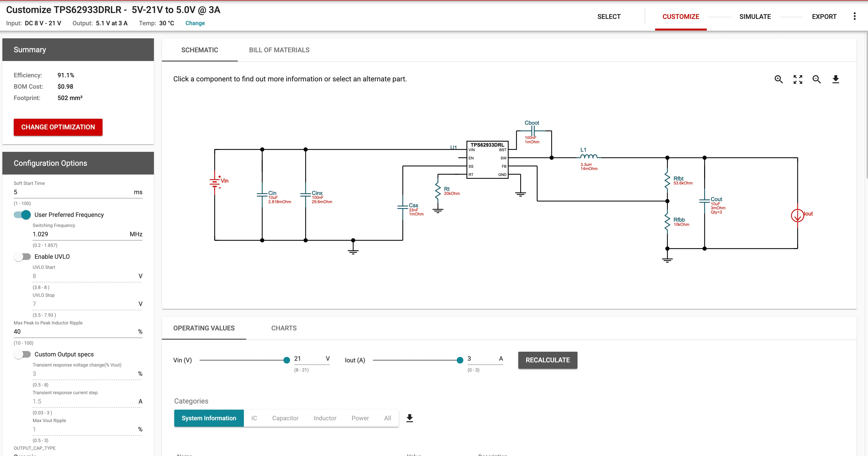This screenshot has width=868, height=456.
Task: Select the Rfbb feedback resistor
Action: point(667,222)
